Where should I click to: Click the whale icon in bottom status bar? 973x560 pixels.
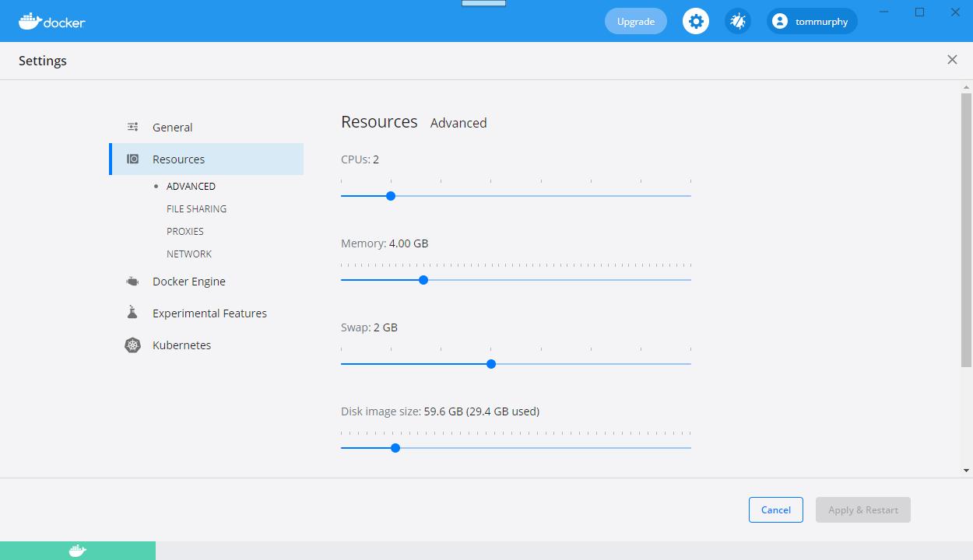click(x=77, y=551)
